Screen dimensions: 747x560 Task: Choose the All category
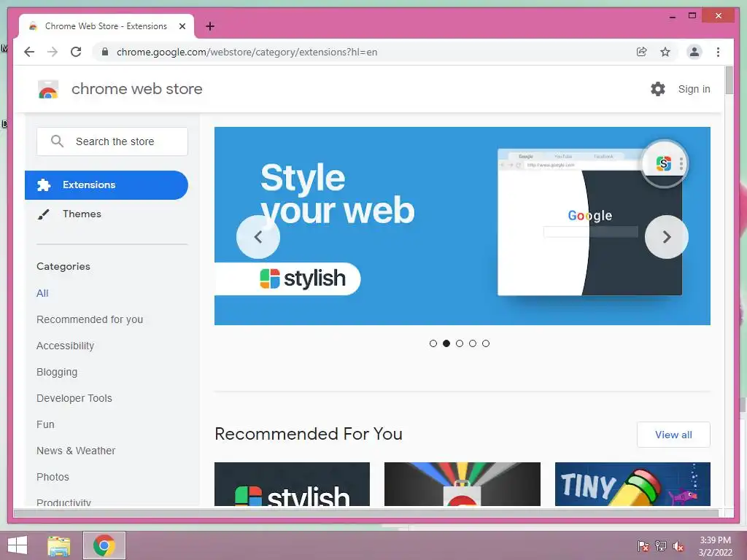point(42,293)
